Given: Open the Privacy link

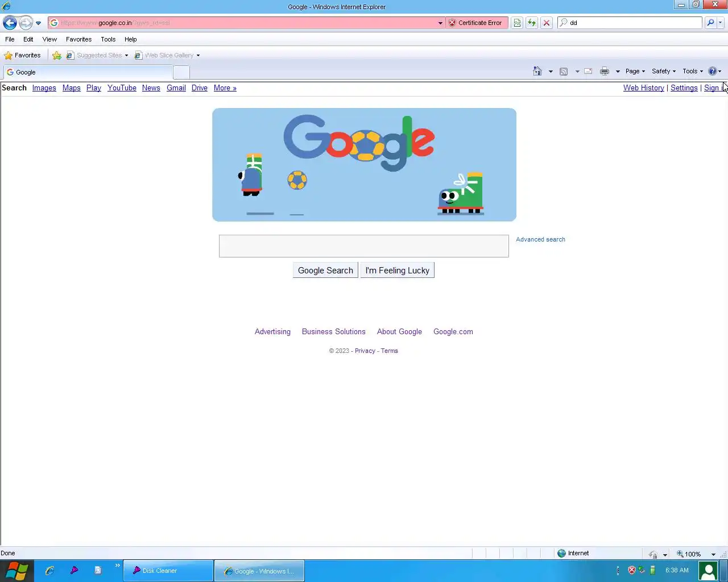Looking at the screenshot, I should [365, 351].
